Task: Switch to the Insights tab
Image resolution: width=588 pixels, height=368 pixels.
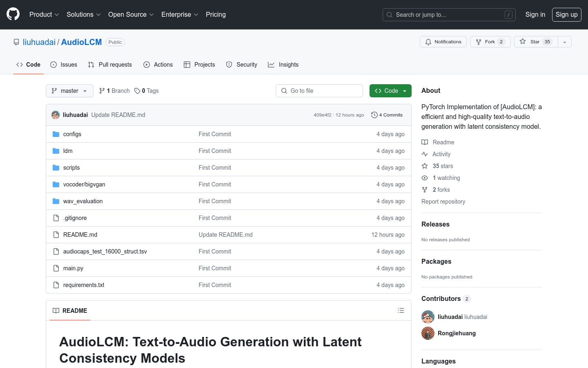Action: pyautogui.click(x=283, y=65)
